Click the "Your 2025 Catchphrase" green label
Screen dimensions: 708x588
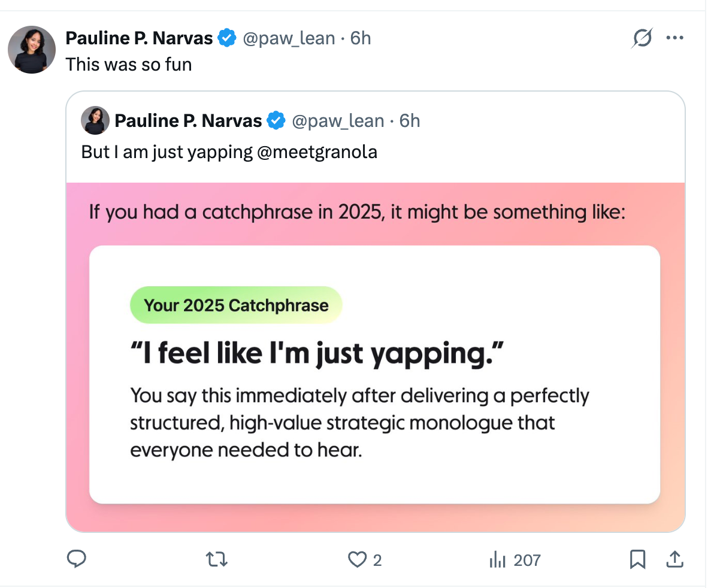click(236, 305)
